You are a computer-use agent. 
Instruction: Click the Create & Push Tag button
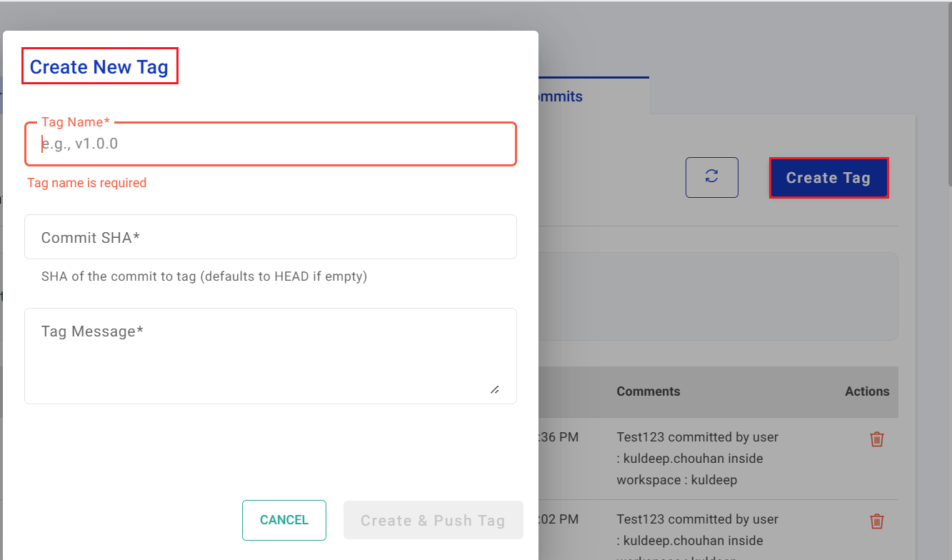click(x=433, y=520)
